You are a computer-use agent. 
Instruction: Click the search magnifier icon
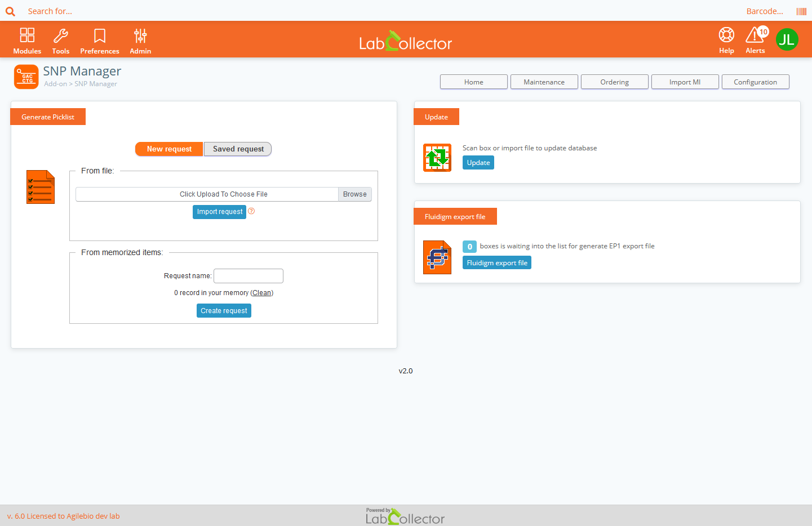pyautogui.click(x=10, y=11)
